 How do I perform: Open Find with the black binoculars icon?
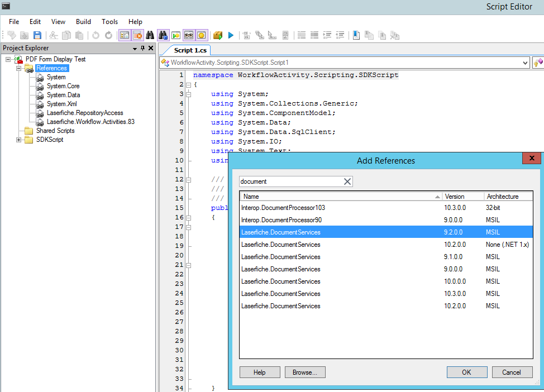point(150,35)
